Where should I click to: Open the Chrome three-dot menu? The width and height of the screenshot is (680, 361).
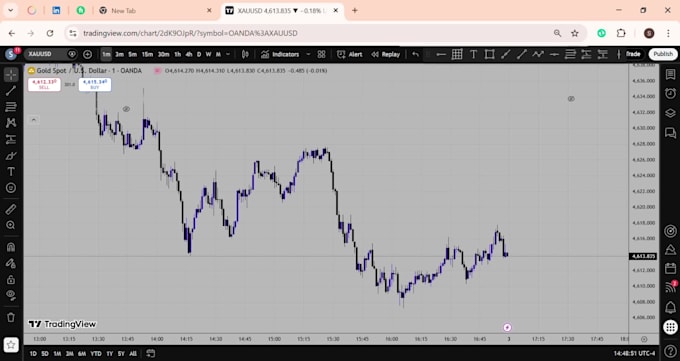[x=668, y=33]
